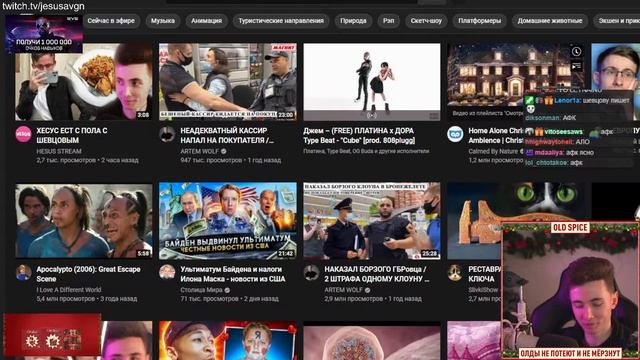Click channel name 'Столица Мира'

201,290
